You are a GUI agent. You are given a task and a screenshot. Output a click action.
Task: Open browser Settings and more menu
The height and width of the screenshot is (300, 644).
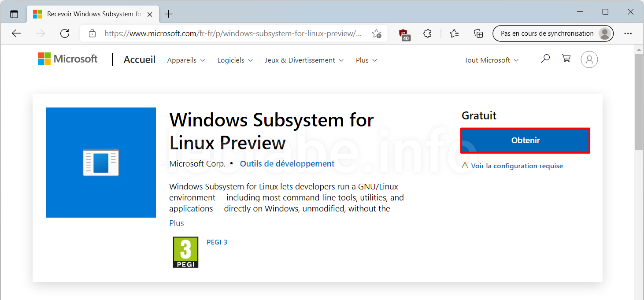tap(628, 33)
